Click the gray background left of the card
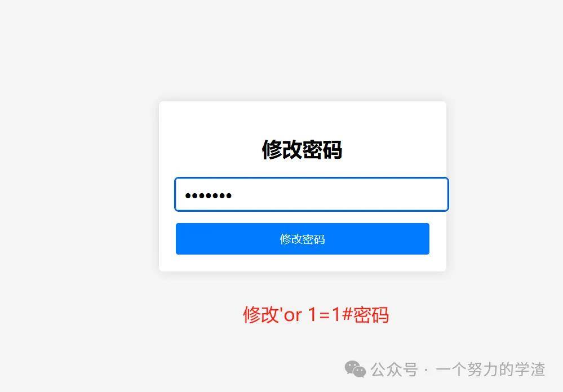563x392 pixels. pyautogui.click(x=79, y=186)
